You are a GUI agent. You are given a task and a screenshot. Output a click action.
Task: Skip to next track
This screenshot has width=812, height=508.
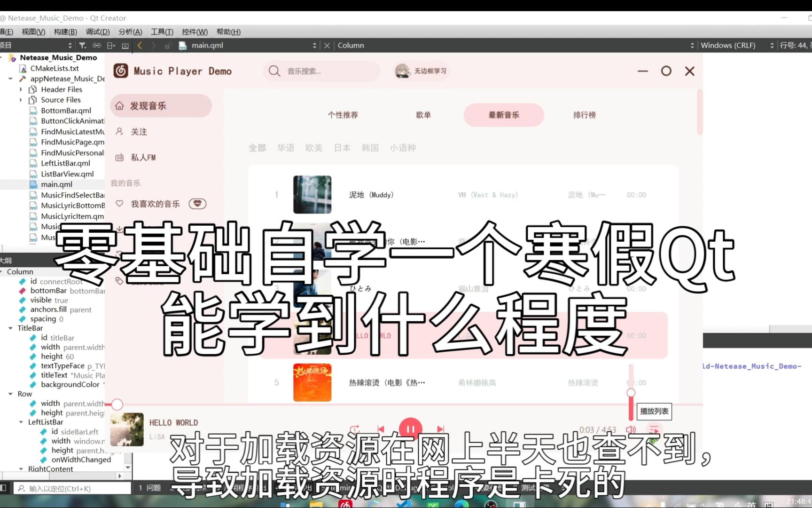click(440, 429)
